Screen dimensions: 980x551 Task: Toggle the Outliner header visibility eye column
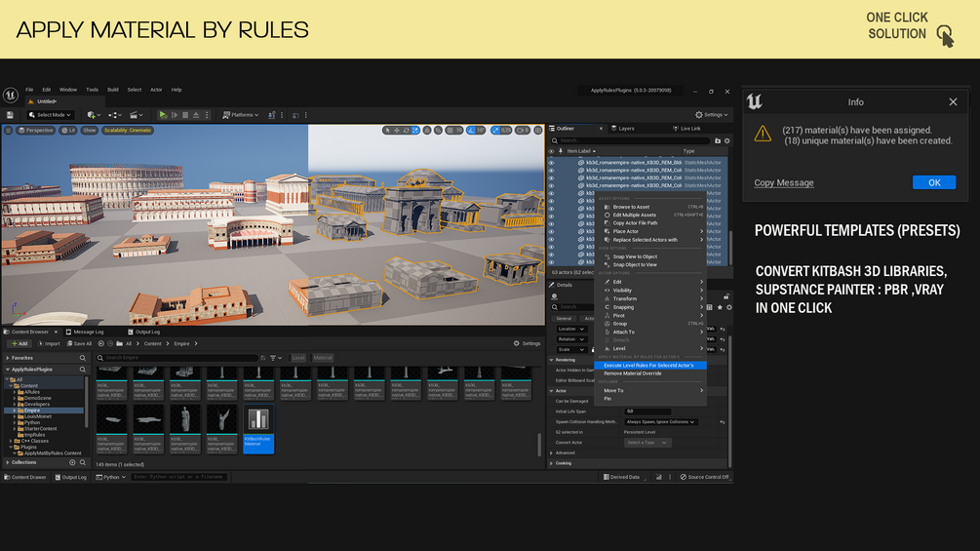tap(551, 151)
